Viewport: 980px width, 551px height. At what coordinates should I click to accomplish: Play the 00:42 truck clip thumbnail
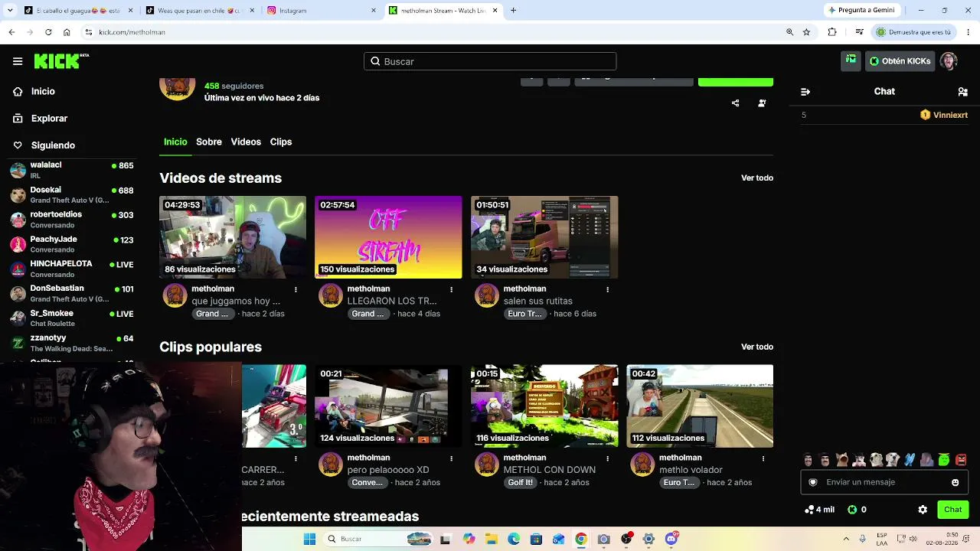click(x=700, y=406)
